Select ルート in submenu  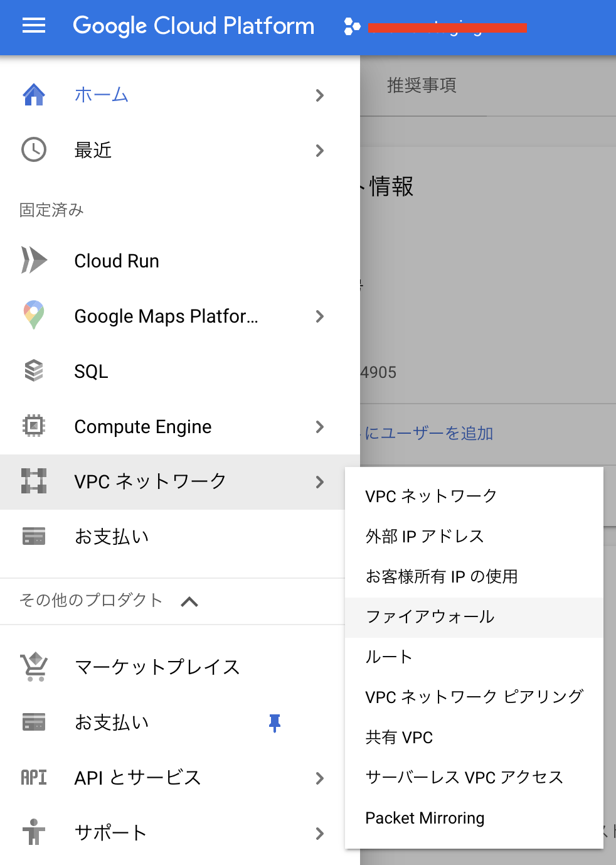[x=474, y=657]
